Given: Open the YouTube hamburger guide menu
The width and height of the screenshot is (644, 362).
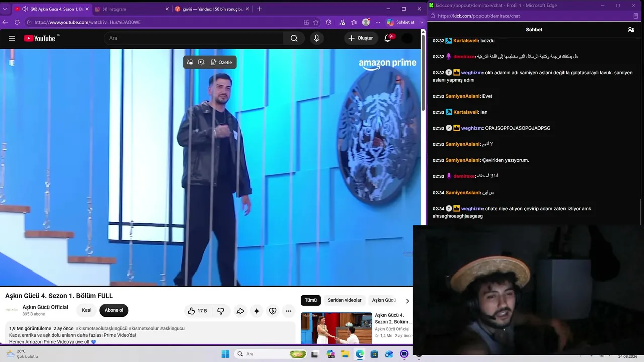Looking at the screenshot, I should point(12,38).
